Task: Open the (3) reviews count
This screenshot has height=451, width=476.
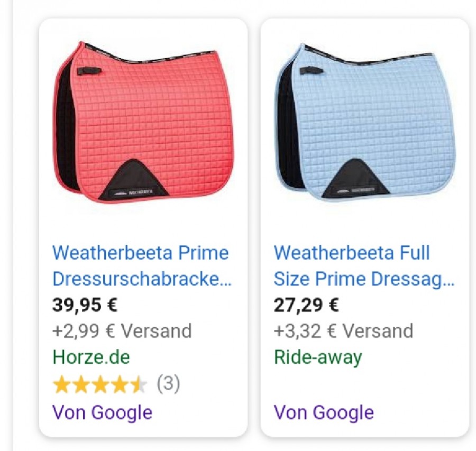Action: click(x=169, y=384)
